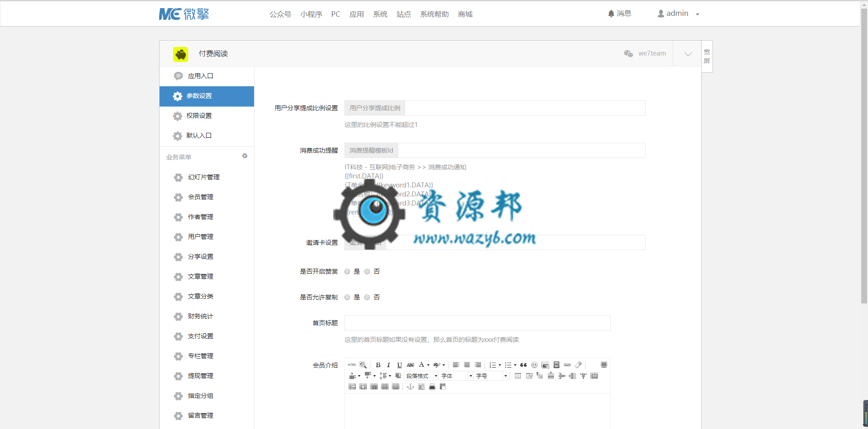Open 权限设置 sidebar item

207,116
